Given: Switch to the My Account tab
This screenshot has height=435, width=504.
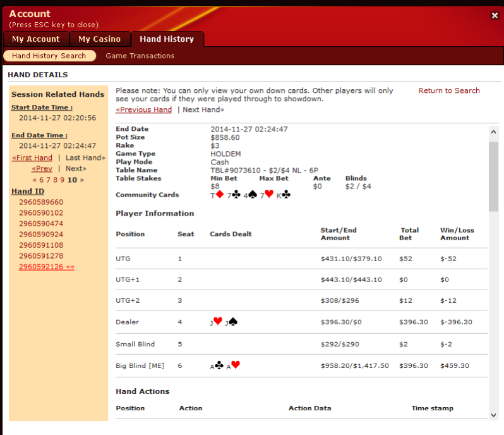Looking at the screenshot, I should pyautogui.click(x=35, y=39).
